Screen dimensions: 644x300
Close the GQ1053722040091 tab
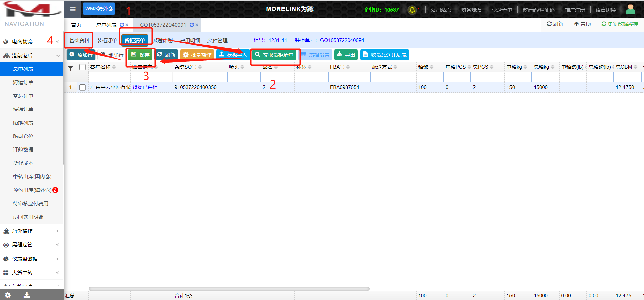pos(197,25)
